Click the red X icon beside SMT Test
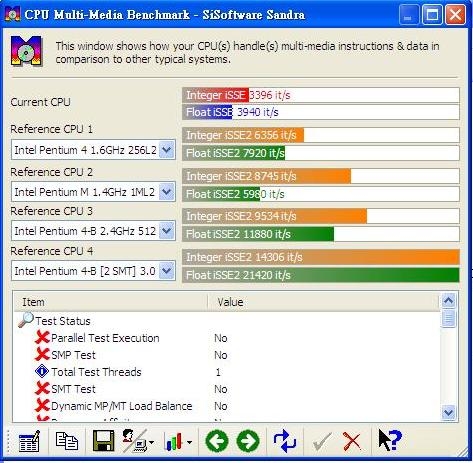The image size is (473, 463). pos(42,388)
